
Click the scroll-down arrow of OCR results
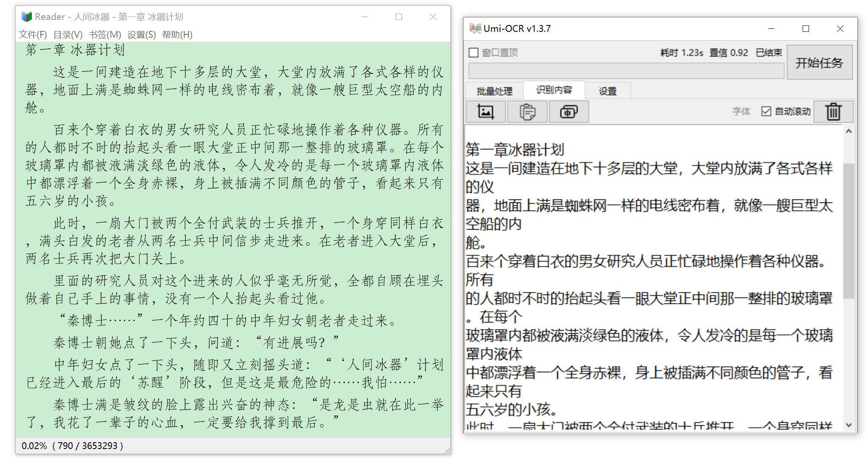(848, 425)
